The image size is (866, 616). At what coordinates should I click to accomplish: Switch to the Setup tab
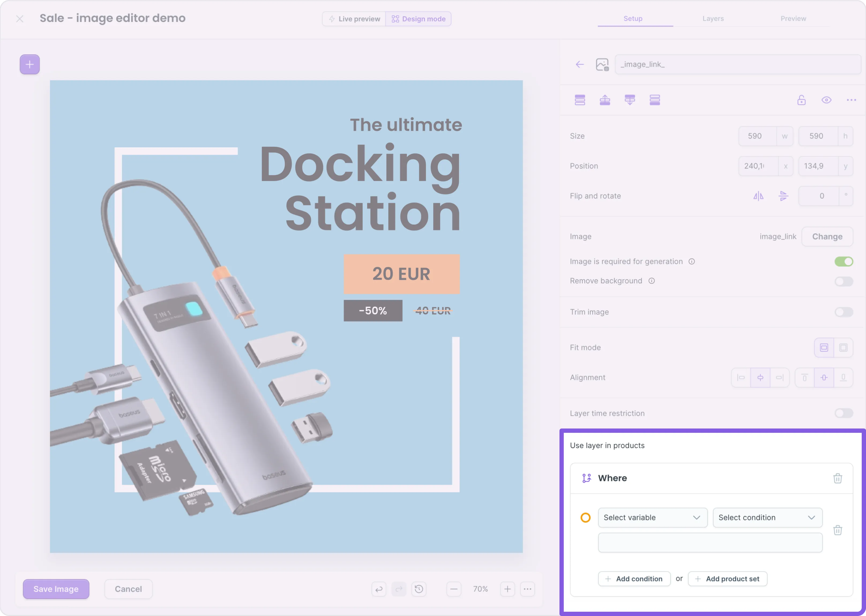pyautogui.click(x=633, y=18)
